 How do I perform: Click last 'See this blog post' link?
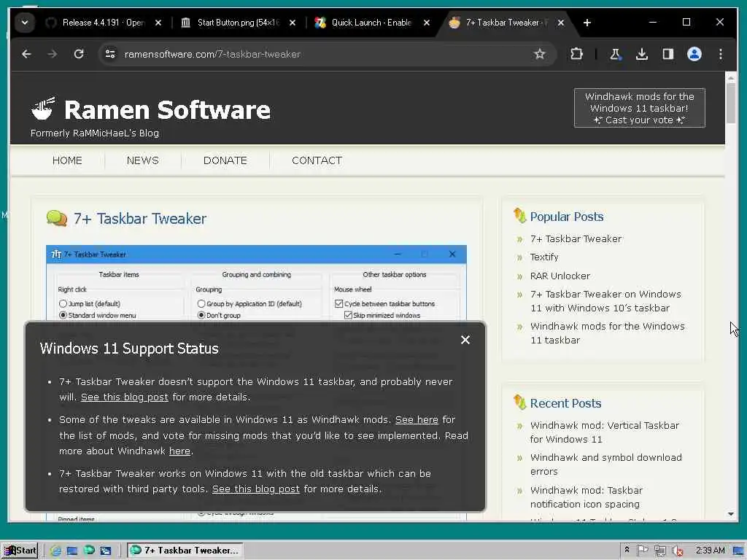click(x=256, y=489)
